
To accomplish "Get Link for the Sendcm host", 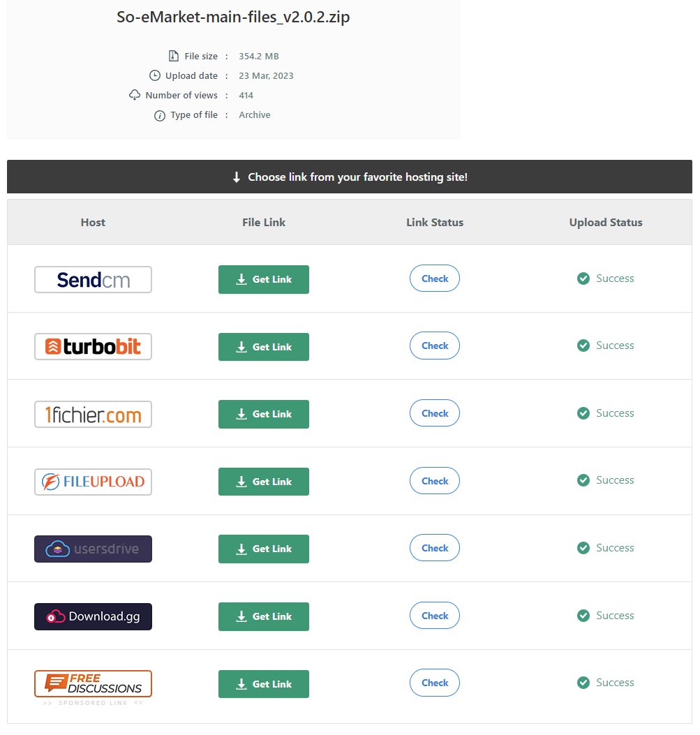I will (264, 279).
